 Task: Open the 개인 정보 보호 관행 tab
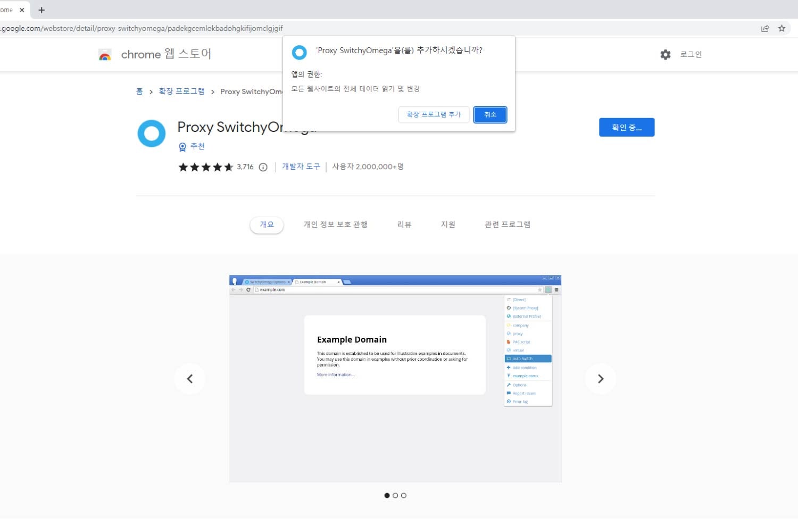(335, 225)
